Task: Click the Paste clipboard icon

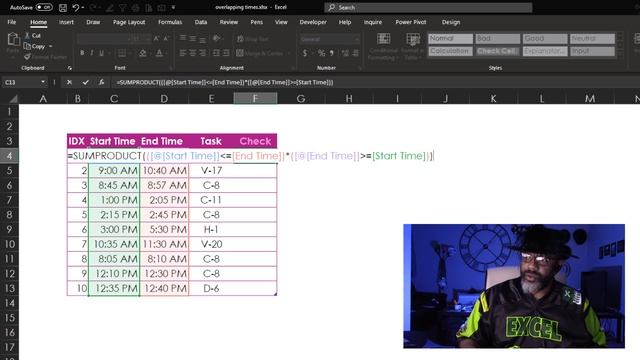Action: (13, 39)
